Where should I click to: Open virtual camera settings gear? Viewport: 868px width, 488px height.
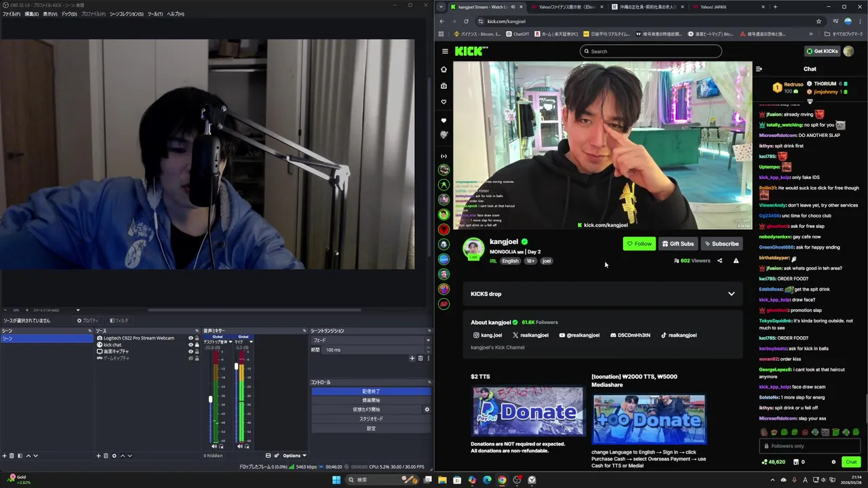pyautogui.click(x=427, y=409)
